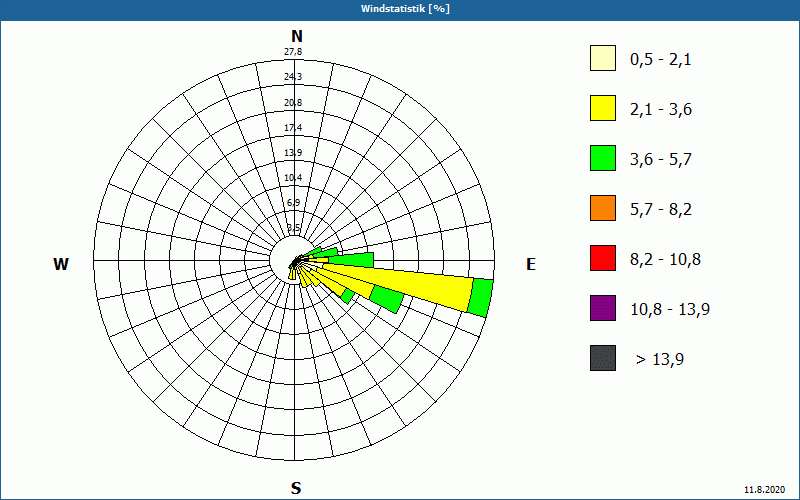Click the purple 10,8 - 13,9 legend swatch
The image size is (800, 500).
[x=603, y=308]
